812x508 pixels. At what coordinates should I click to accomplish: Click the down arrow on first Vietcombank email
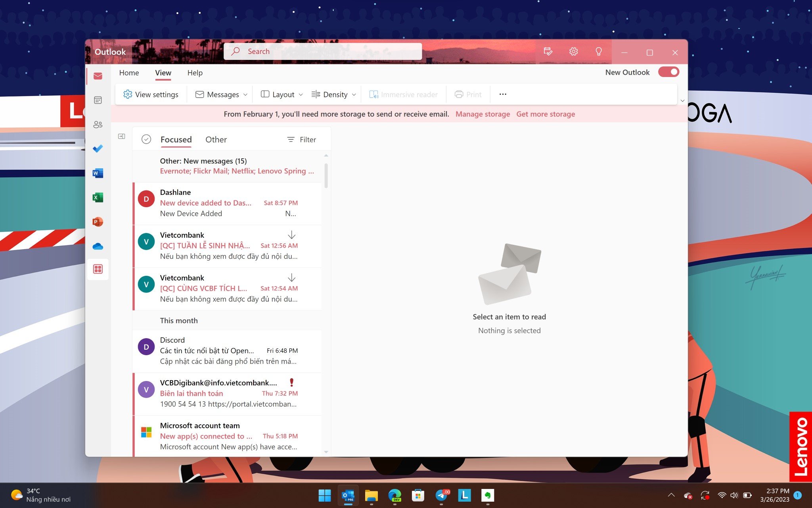point(291,235)
